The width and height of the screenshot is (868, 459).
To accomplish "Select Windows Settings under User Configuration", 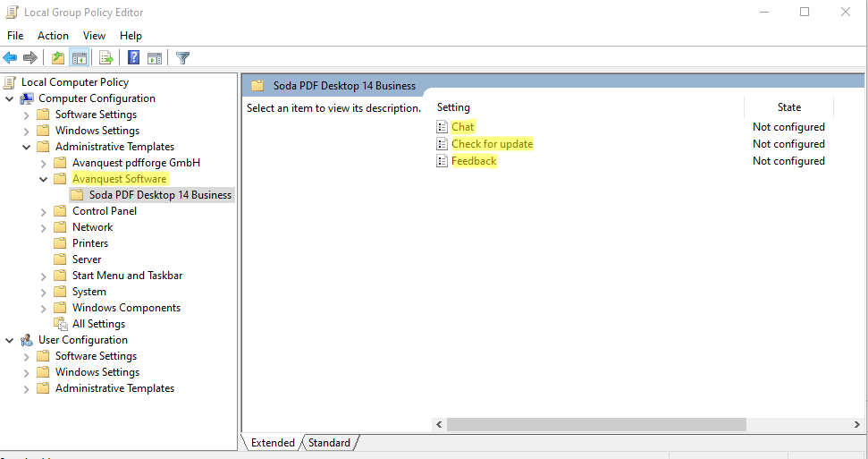I will tap(97, 372).
